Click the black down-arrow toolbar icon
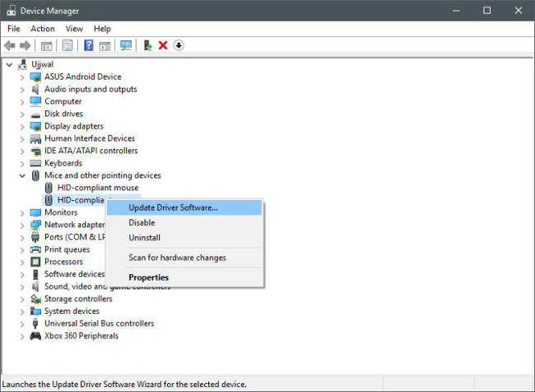 point(179,45)
